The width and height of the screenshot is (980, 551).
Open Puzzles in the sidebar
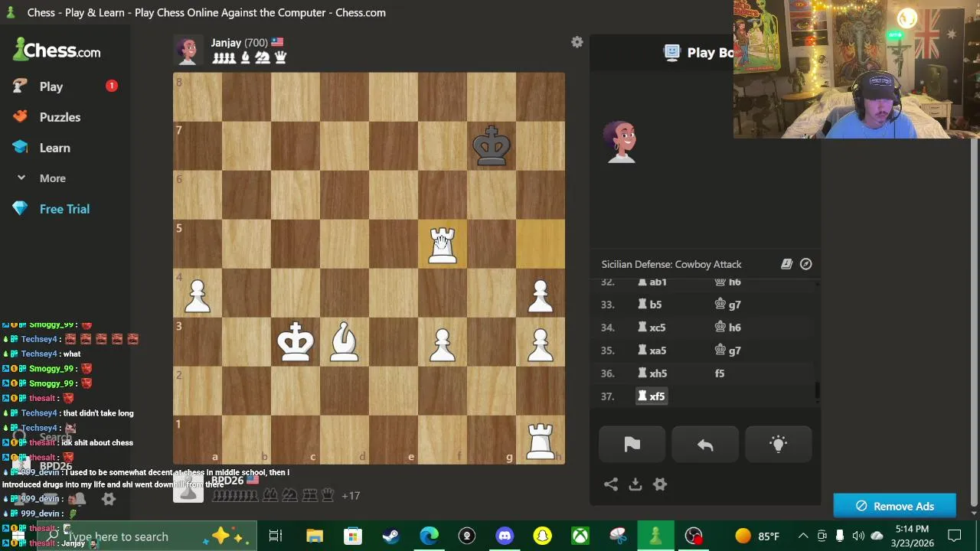60,117
